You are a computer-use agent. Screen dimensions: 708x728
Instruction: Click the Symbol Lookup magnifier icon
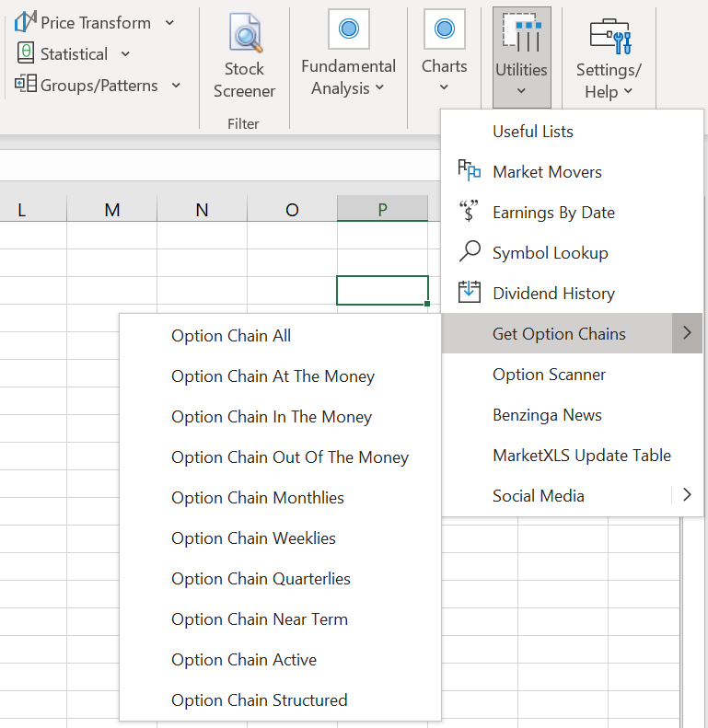point(470,251)
